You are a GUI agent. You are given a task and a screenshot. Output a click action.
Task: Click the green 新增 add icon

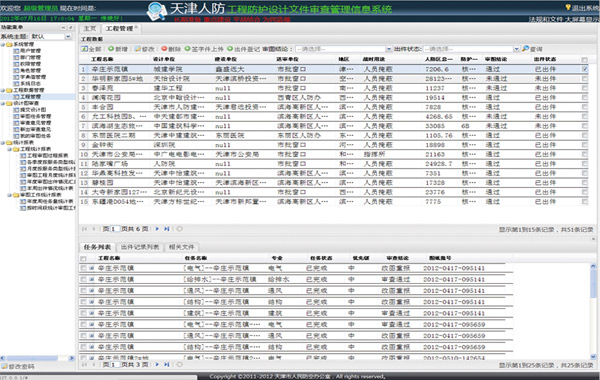point(111,49)
